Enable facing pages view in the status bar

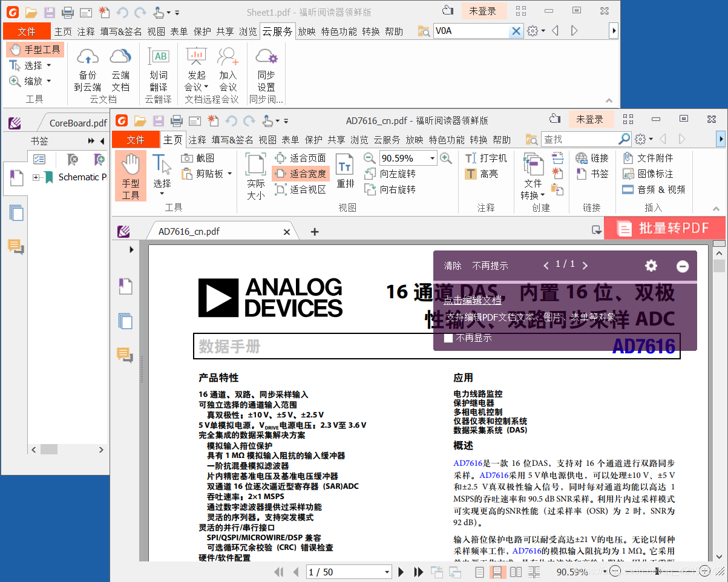(516, 572)
